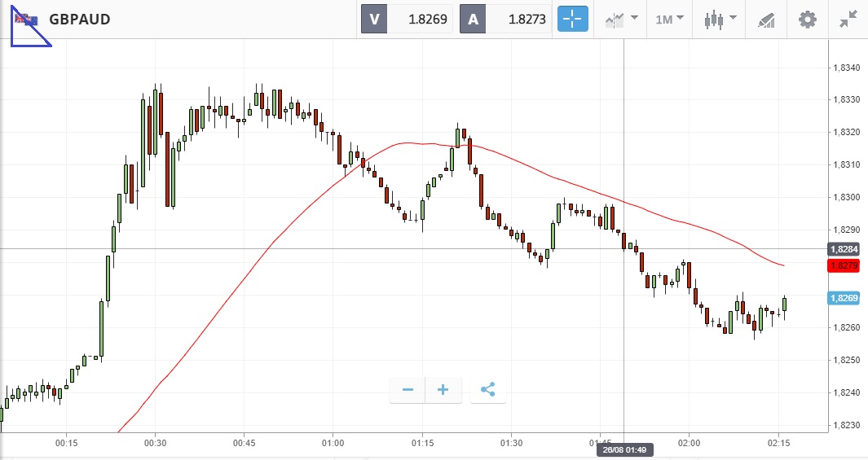Click the GBPAUD symbol name
Viewport: 868px width, 460px height.
click(79, 19)
